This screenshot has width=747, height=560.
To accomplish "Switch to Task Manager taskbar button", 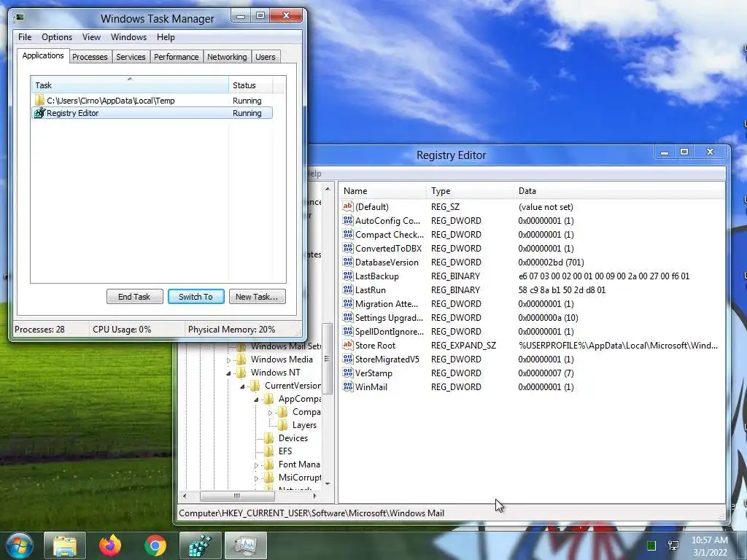I will (245, 545).
